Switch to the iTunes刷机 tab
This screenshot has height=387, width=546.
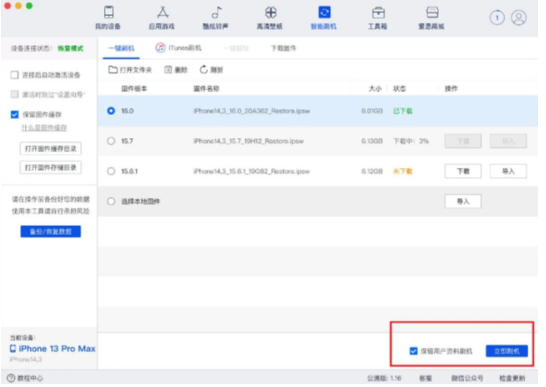[180, 48]
